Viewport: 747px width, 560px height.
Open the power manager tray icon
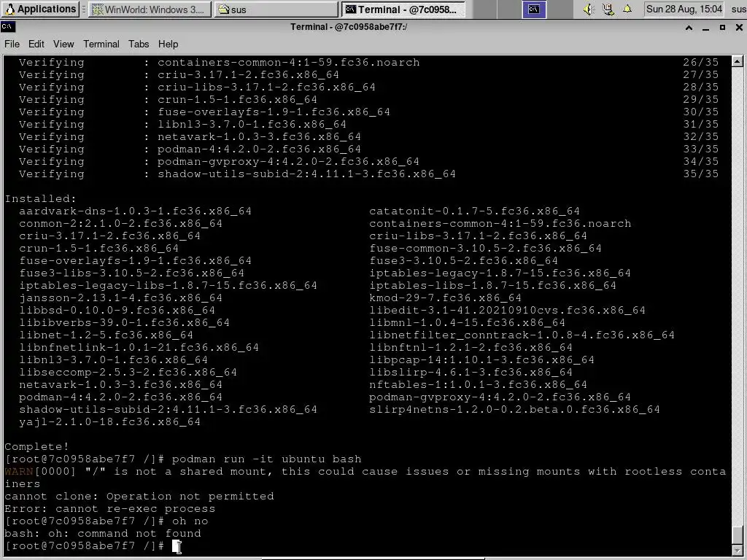pos(608,9)
